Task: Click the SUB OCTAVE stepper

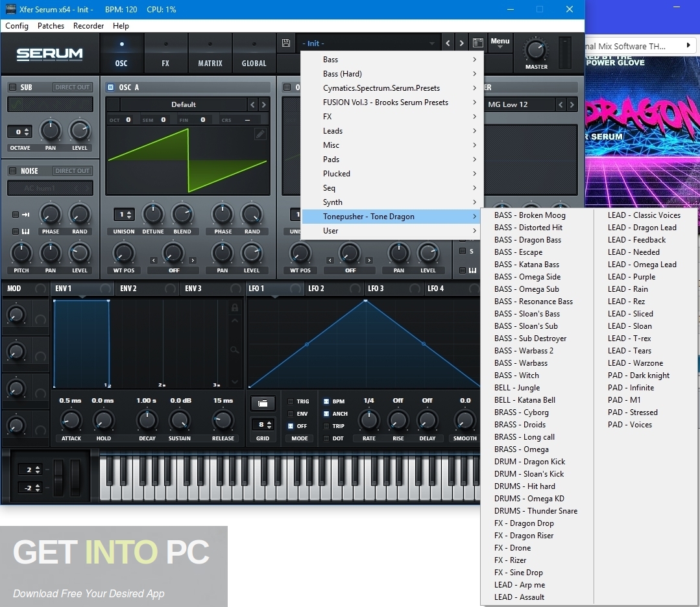Action: point(20,132)
